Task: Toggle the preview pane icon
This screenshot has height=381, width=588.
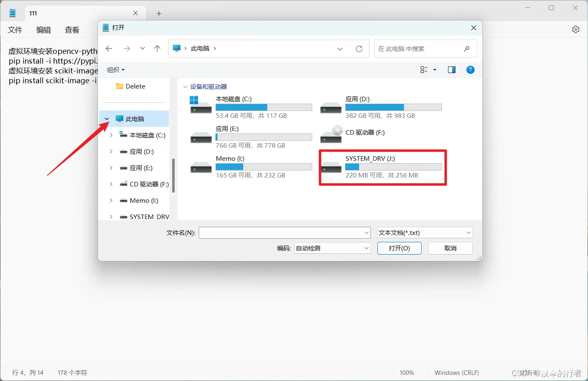Action: pos(452,70)
